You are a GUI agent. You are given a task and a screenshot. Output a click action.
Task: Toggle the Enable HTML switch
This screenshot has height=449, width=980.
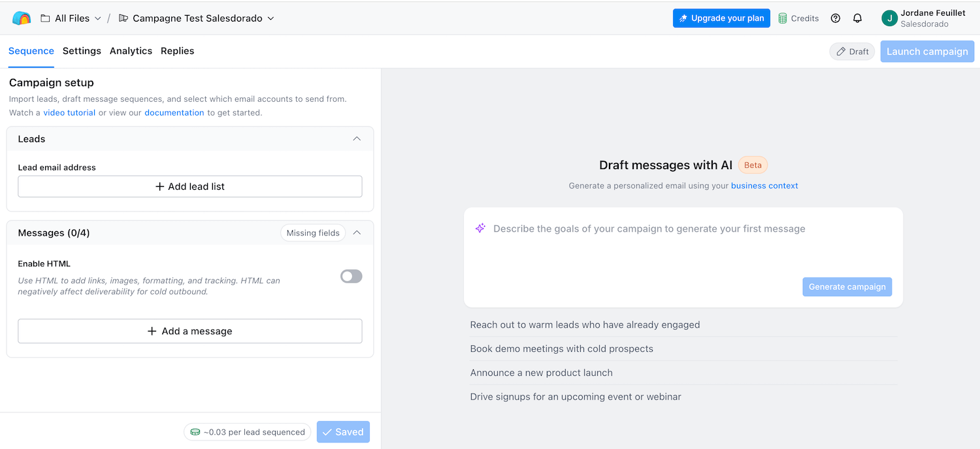pos(351,277)
